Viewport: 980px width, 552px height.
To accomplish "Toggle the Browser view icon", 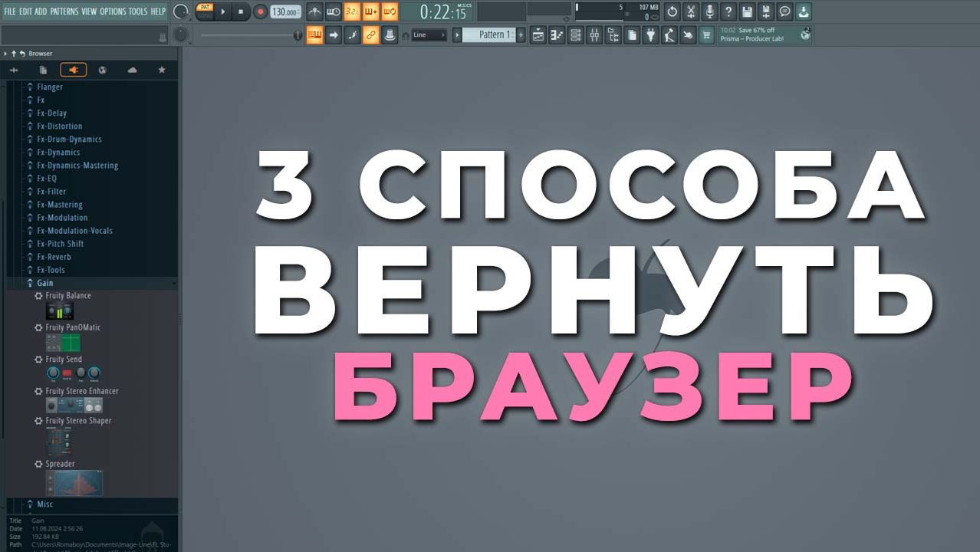I will [x=613, y=34].
